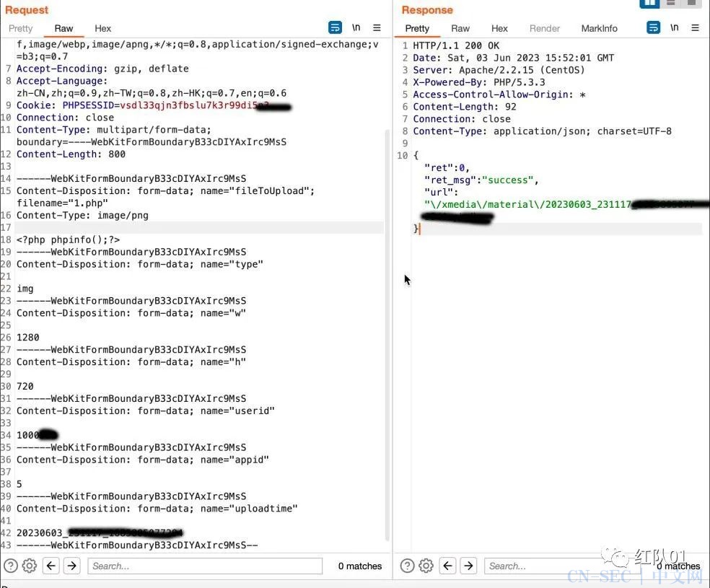Viewport: 710px width, 588px height.
Task: Open the Response MarkInfo tab
Action: point(599,29)
